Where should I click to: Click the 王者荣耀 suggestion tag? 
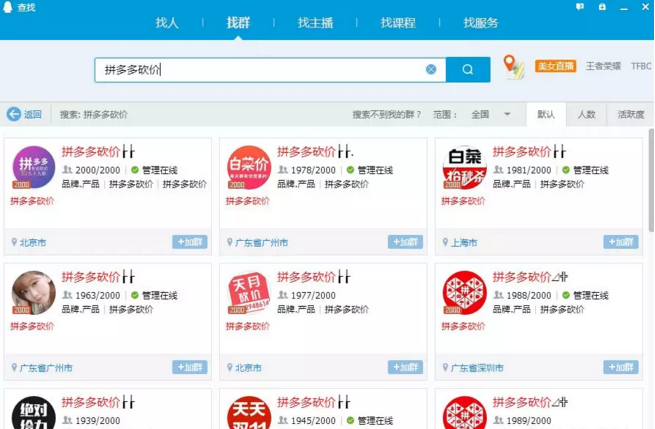click(603, 66)
